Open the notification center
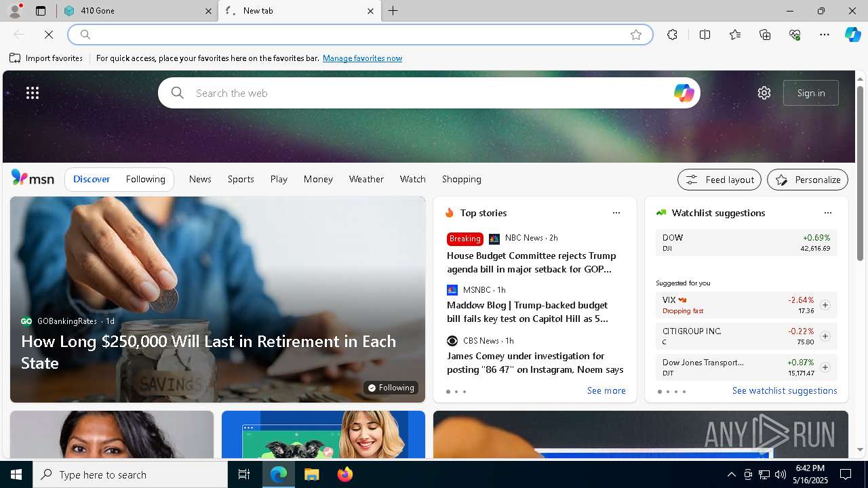The width and height of the screenshot is (868, 488). coord(846,474)
